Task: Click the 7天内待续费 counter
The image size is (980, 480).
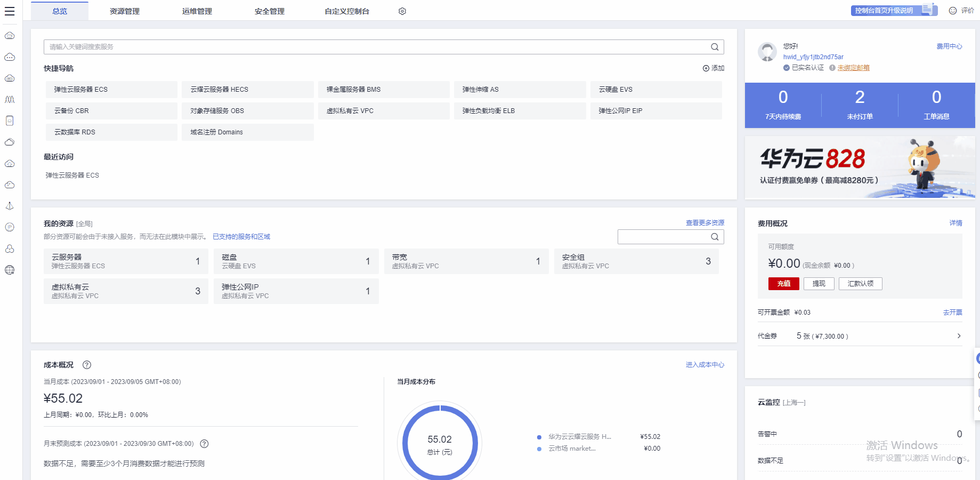Action: point(783,105)
